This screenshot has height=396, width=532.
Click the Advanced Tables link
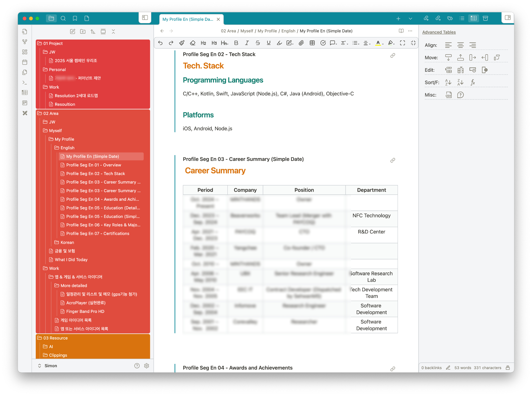[439, 32]
